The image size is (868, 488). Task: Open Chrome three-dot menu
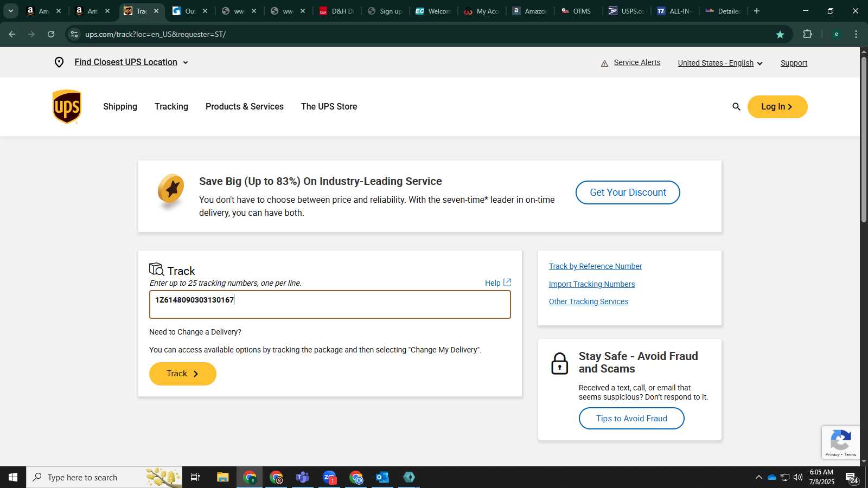[x=856, y=34]
